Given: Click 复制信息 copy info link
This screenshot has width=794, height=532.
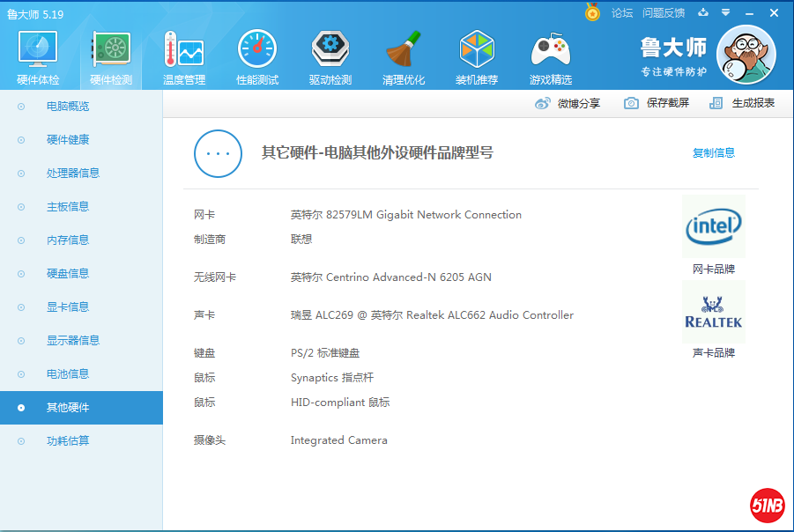Looking at the screenshot, I should 713,153.
